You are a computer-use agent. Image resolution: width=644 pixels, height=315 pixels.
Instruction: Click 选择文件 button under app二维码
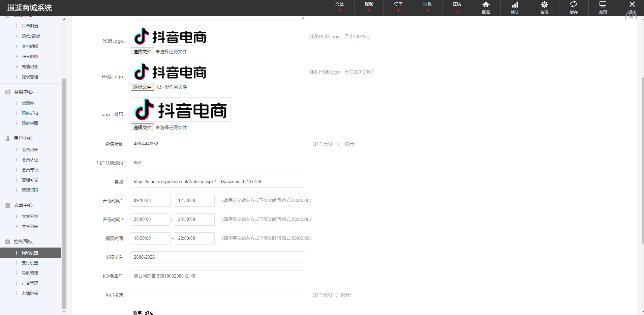(142, 127)
